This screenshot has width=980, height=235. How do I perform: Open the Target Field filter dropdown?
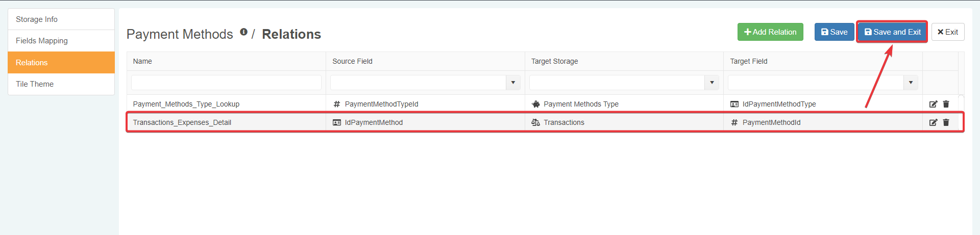click(911, 83)
